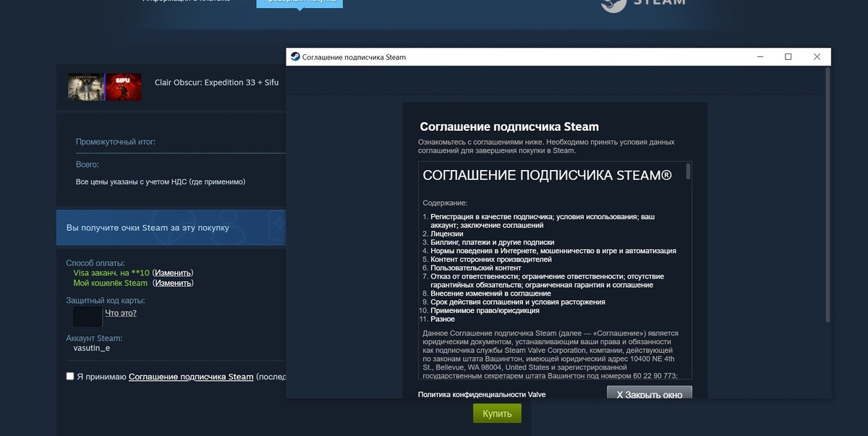
Task: Minimize the Steam agreement window
Action: [760, 57]
